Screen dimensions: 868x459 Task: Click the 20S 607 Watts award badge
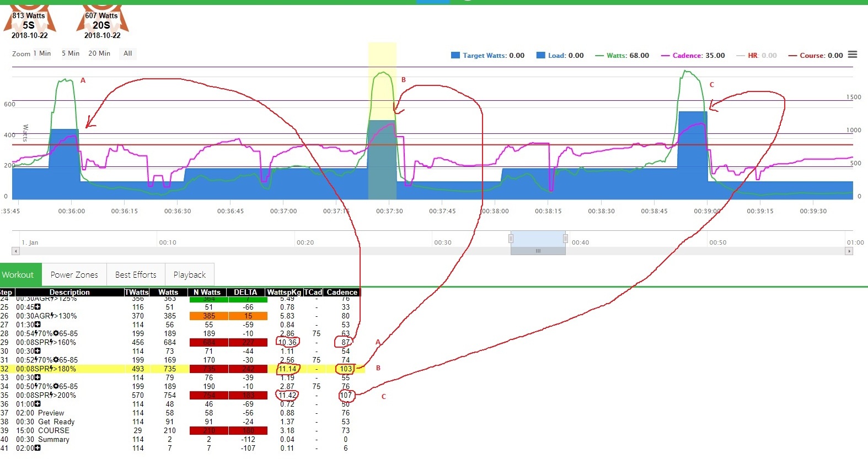pos(102,22)
